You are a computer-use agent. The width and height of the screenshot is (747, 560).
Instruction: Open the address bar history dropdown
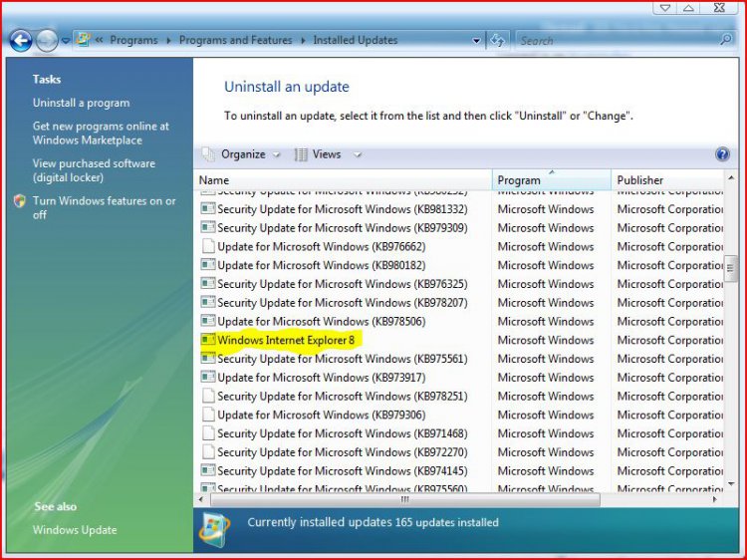coord(476,41)
